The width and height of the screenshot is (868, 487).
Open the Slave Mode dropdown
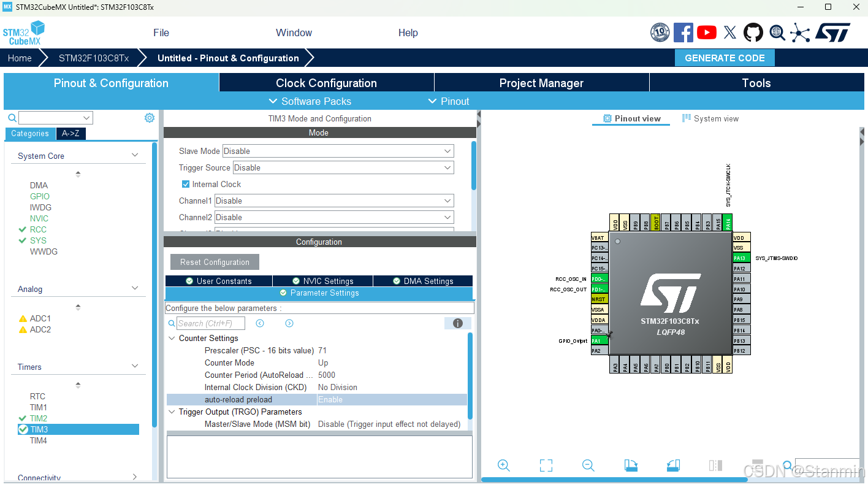[x=338, y=151]
